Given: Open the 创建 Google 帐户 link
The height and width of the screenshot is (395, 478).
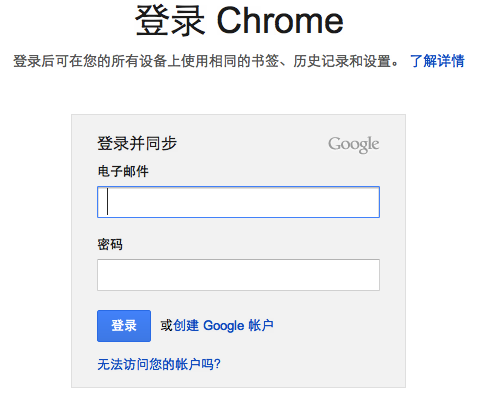Looking at the screenshot, I should click(x=223, y=326).
